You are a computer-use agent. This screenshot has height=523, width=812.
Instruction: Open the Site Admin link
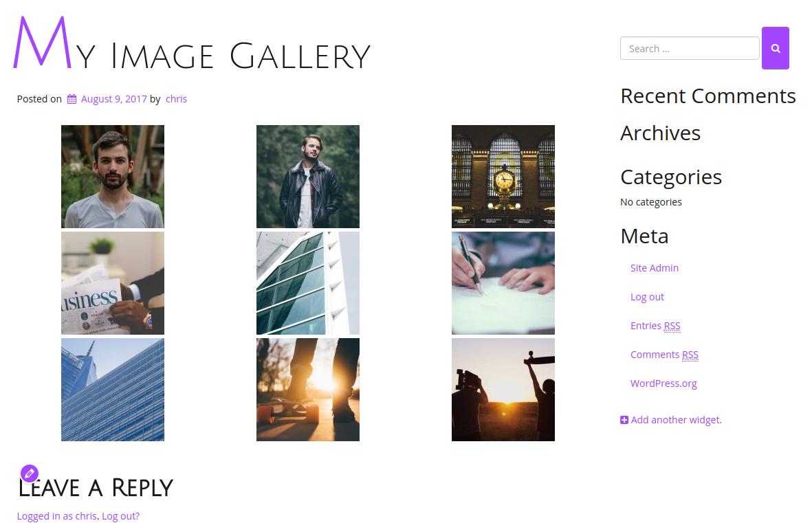tap(654, 268)
